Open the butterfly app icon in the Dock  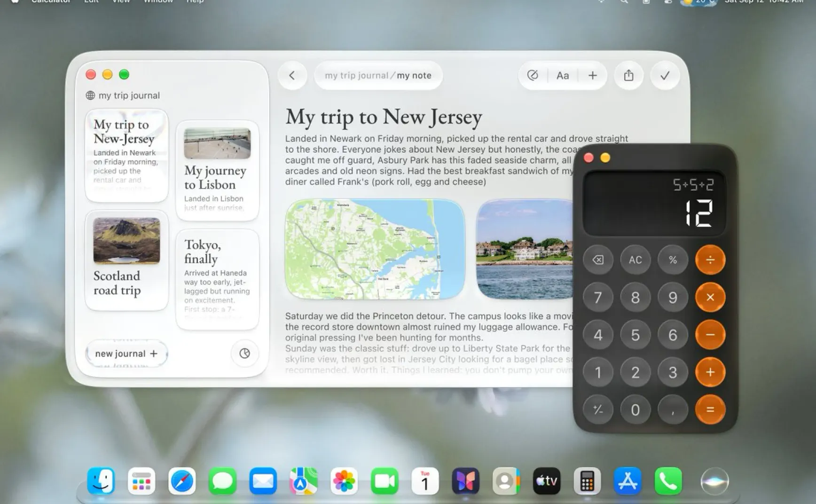[466, 481]
